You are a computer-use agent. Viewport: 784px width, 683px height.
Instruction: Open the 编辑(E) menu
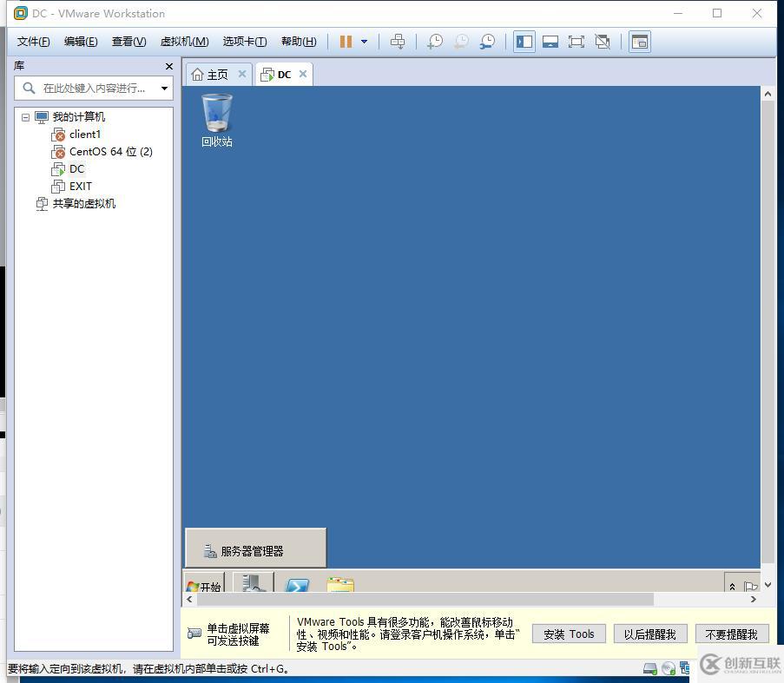click(81, 42)
